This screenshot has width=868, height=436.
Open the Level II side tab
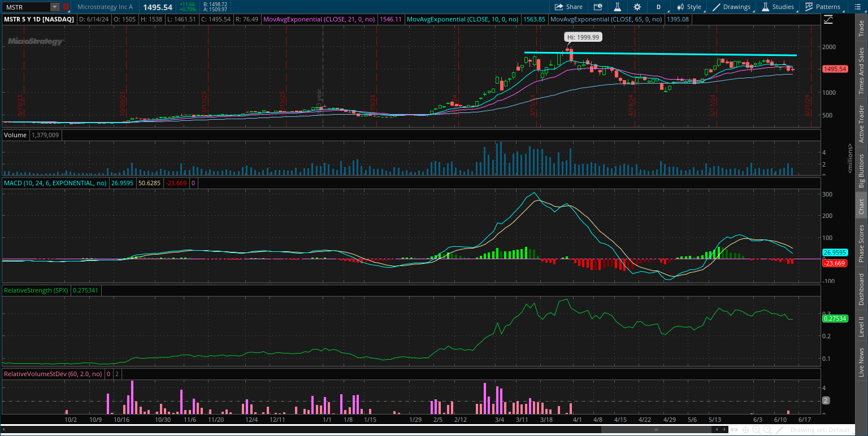pos(861,326)
